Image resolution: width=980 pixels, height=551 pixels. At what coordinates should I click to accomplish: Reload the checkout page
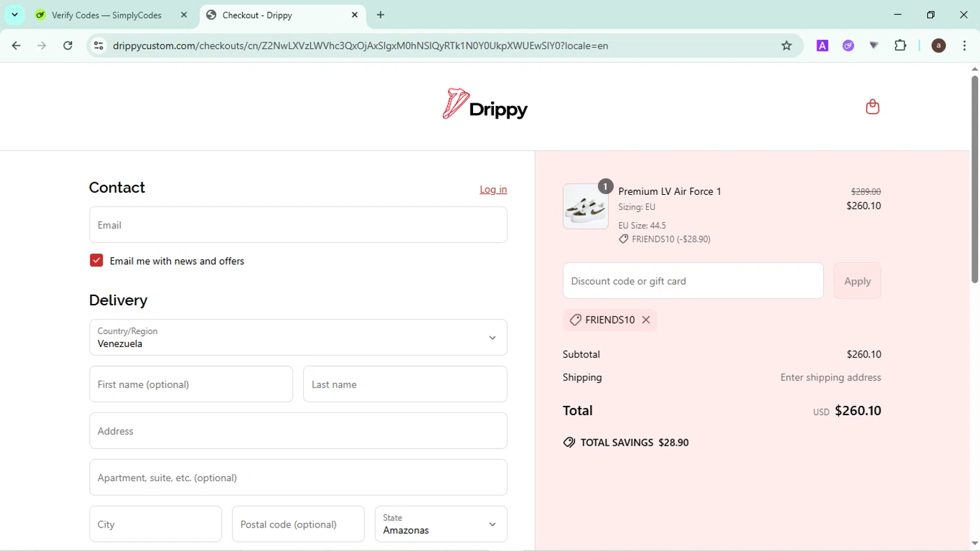[x=68, y=46]
